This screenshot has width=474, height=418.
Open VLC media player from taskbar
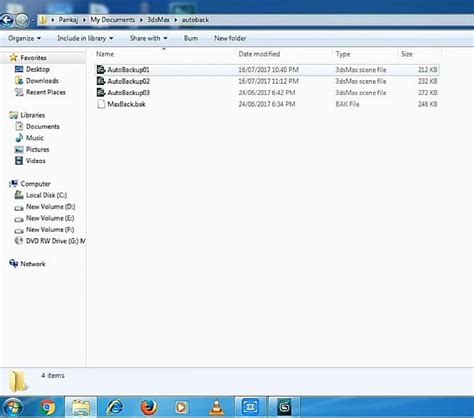click(216, 407)
